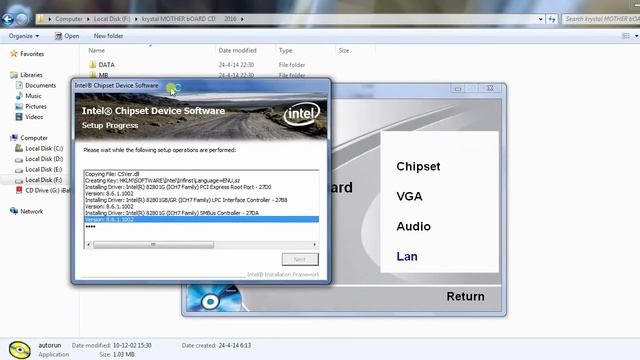Click the disc logo in autorun window
Image resolution: width=640 pixels, height=360 pixels.
tap(213, 298)
